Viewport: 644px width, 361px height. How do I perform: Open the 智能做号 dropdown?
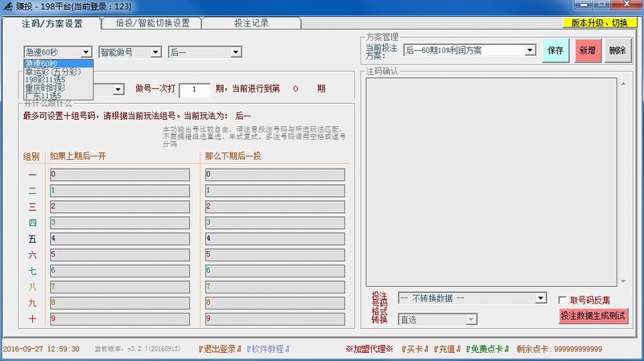tap(129, 52)
